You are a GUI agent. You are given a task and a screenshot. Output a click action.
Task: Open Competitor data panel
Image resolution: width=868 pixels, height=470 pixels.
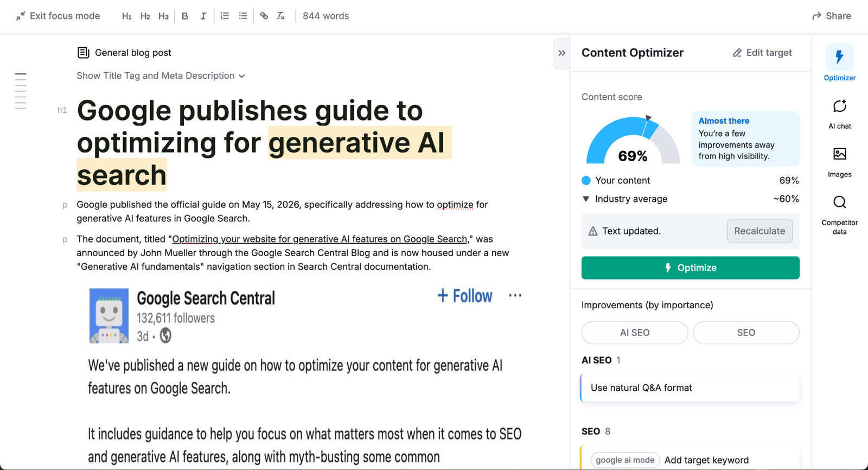pos(840,215)
